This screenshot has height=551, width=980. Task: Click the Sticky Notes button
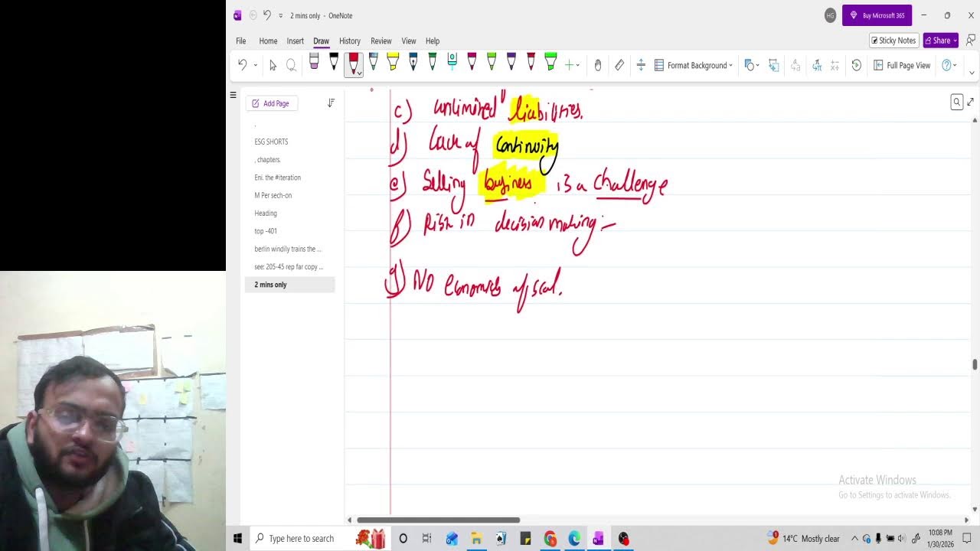click(893, 41)
